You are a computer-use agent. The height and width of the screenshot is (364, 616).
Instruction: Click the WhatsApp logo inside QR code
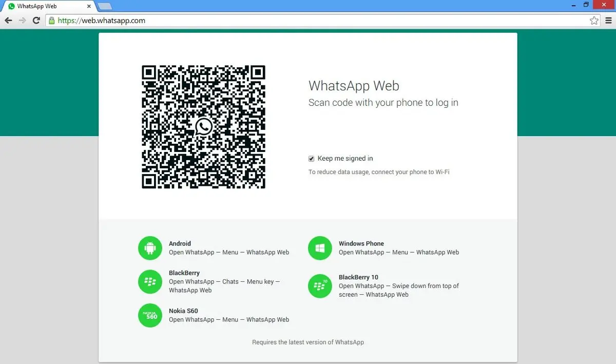(x=204, y=127)
